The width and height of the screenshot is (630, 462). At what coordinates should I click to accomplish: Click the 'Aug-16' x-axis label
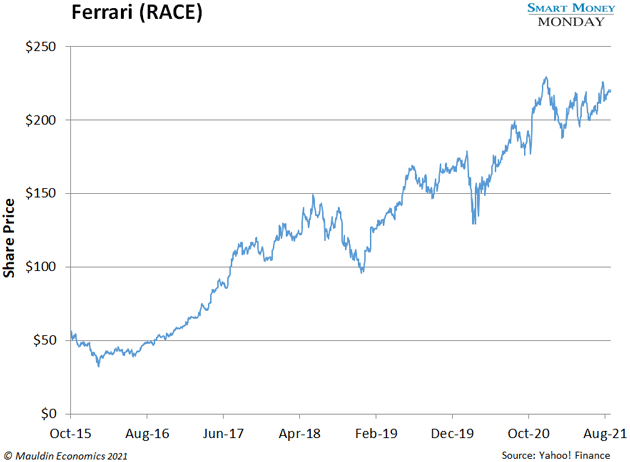[x=147, y=434]
